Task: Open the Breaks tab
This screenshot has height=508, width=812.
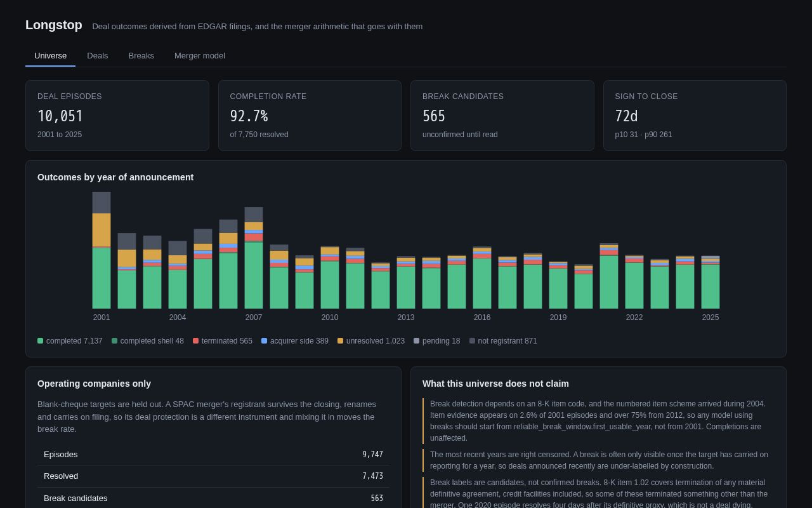Action: tap(141, 55)
